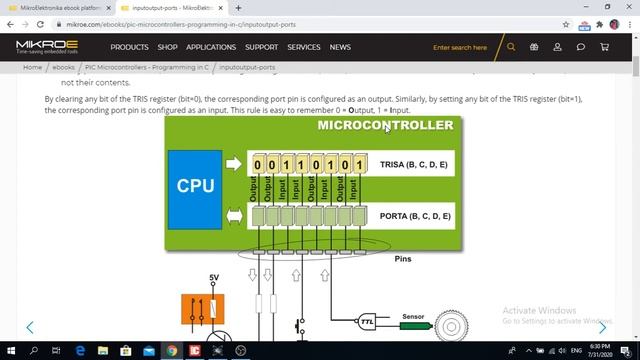Viewport: 640px width, 360px height.
Task: Open Task View in taskbar
Action: tap(56, 351)
